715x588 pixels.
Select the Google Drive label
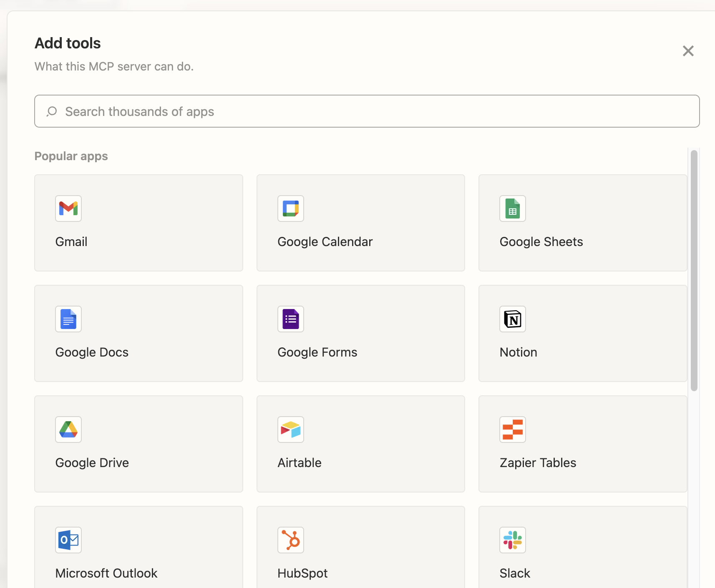click(x=92, y=463)
